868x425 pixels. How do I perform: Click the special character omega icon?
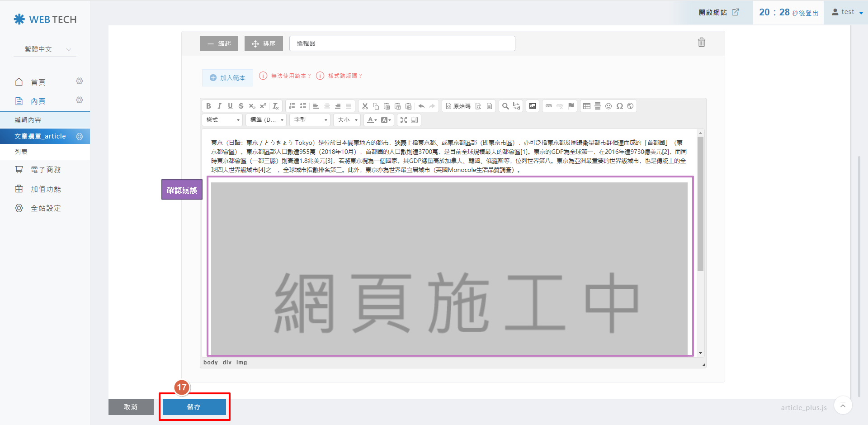[x=619, y=106]
